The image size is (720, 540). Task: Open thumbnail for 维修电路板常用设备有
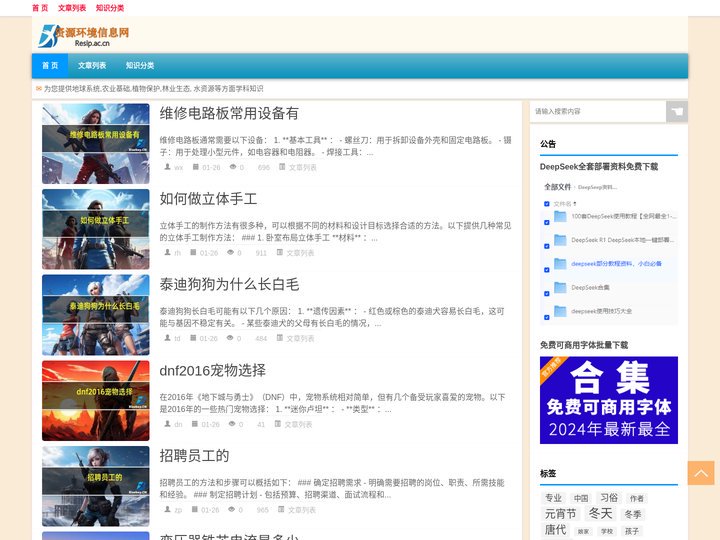pos(96,144)
